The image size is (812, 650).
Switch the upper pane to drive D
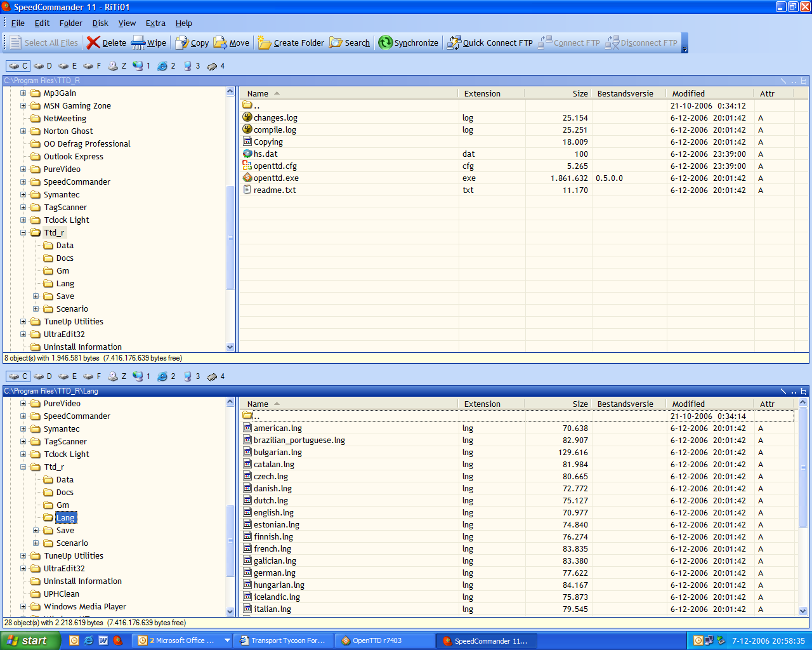click(x=43, y=66)
